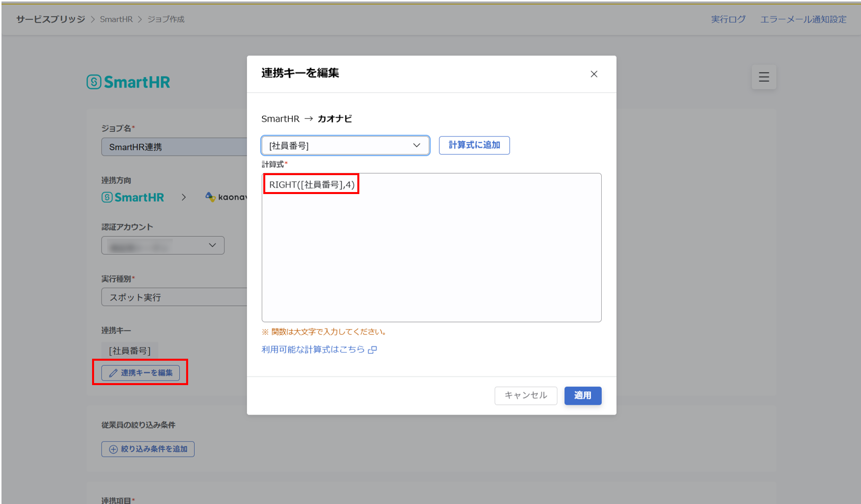The width and height of the screenshot is (861, 504).
Task: Click ジョブ作成 breadcrumb text
Action: (166, 19)
